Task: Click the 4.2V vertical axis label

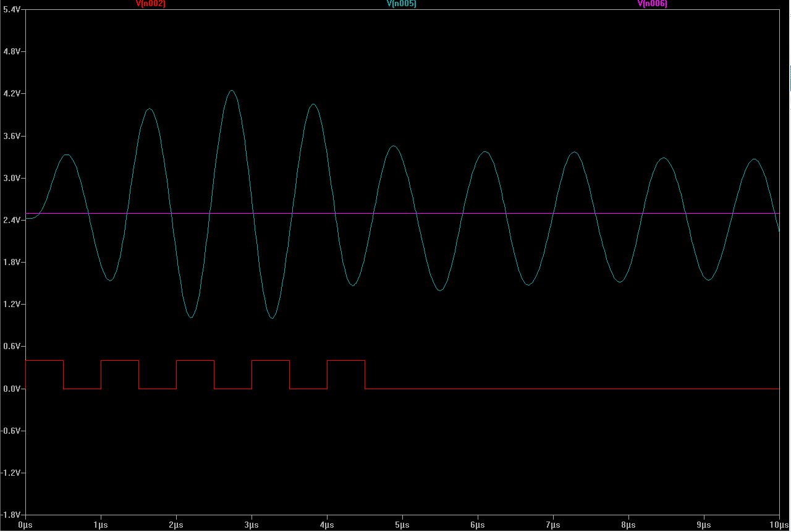Action: (12, 94)
